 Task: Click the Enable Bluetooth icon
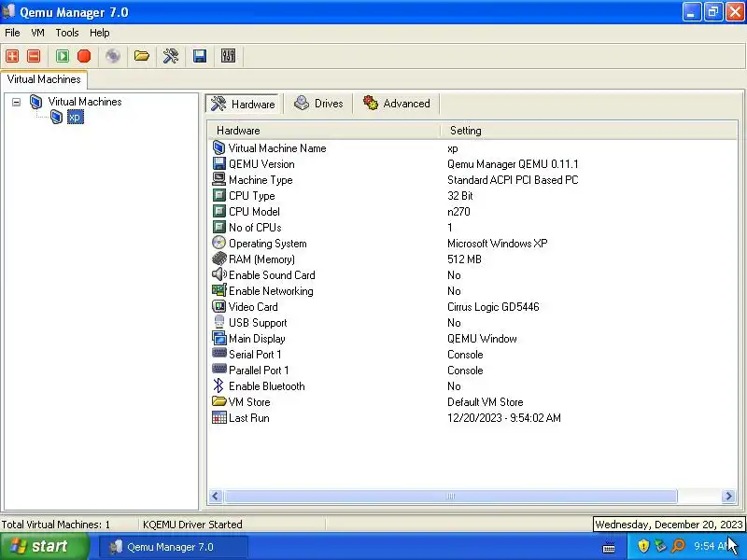click(218, 385)
